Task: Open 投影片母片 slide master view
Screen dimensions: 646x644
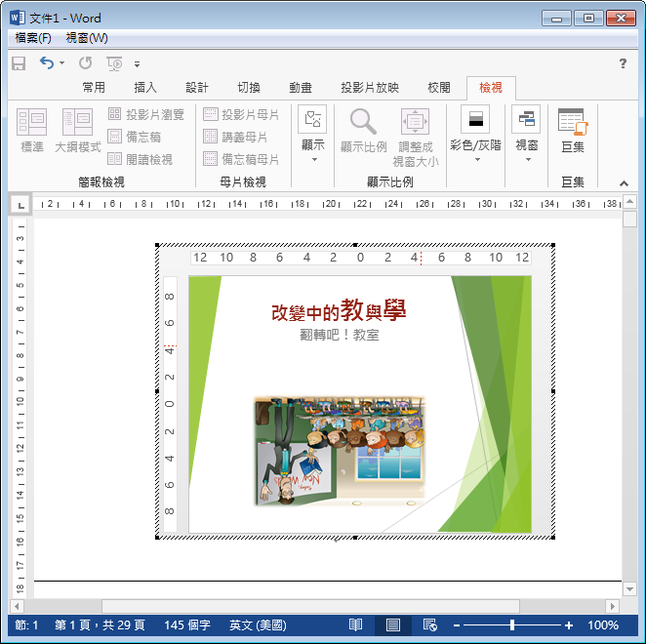Action: (241, 114)
